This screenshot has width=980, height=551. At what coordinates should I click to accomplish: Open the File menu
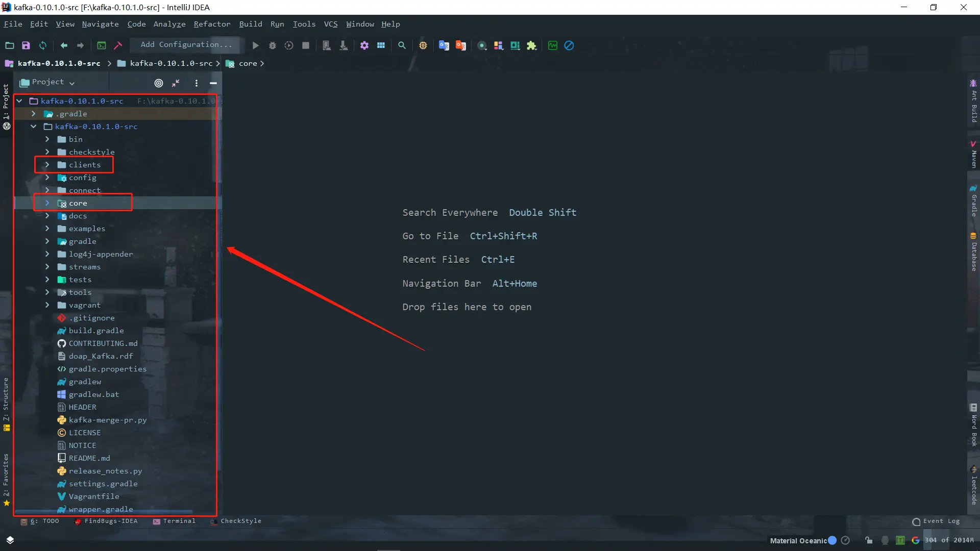coord(13,24)
